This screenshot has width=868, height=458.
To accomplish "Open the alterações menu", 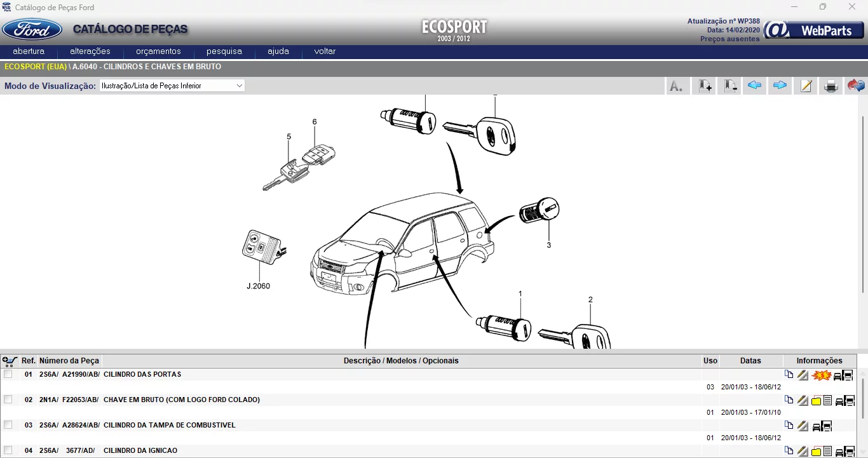I will pos(90,51).
